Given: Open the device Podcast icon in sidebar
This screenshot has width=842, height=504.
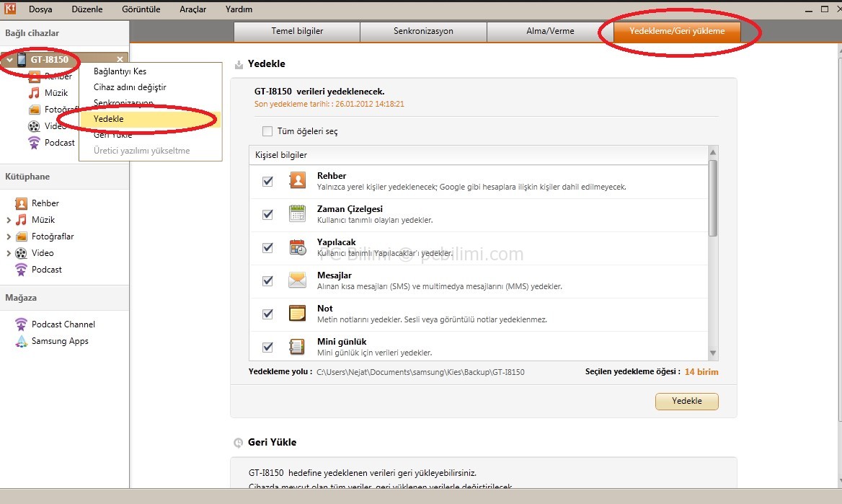Looking at the screenshot, I should pyautogui.click(x=34, y=143).
